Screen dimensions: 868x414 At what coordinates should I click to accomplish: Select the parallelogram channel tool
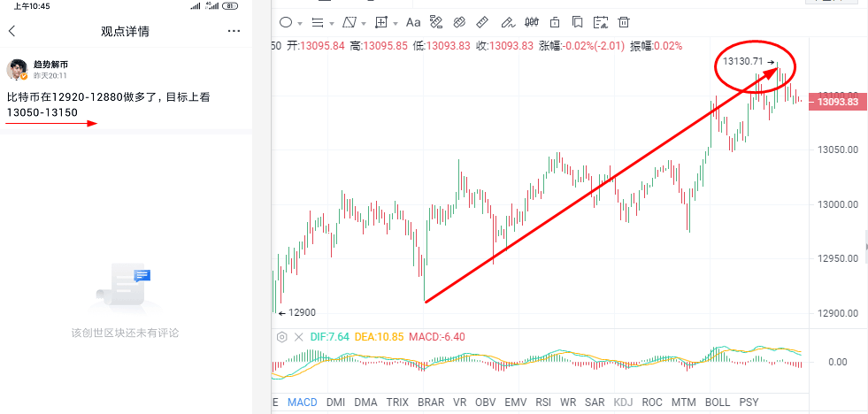(350, 23)
